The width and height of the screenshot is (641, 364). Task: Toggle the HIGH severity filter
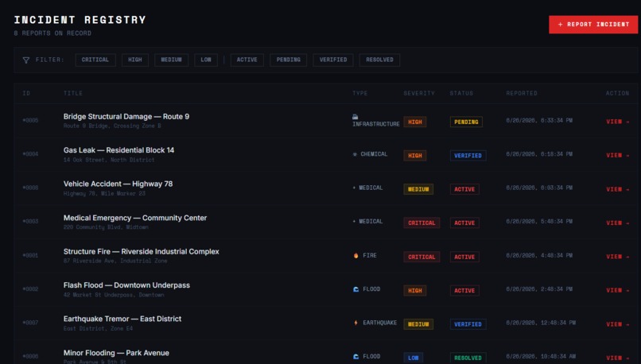[x=135, y=60]
